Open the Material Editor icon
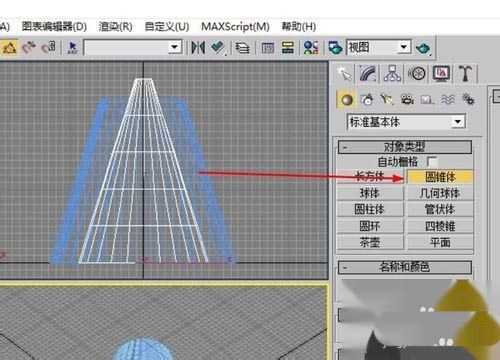Image resolution: width=500 pixels, height=360 pixels. [311, 48]
